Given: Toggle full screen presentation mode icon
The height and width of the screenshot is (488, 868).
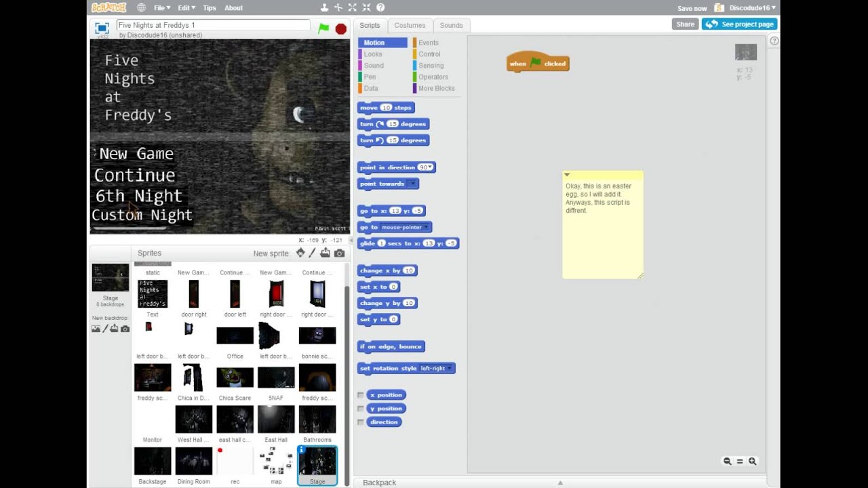Looking at the screenshot, I should click(102, 28).
